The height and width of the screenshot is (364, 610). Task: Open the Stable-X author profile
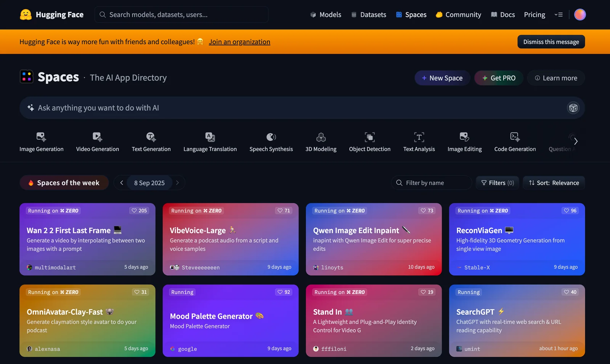(473, 267)
